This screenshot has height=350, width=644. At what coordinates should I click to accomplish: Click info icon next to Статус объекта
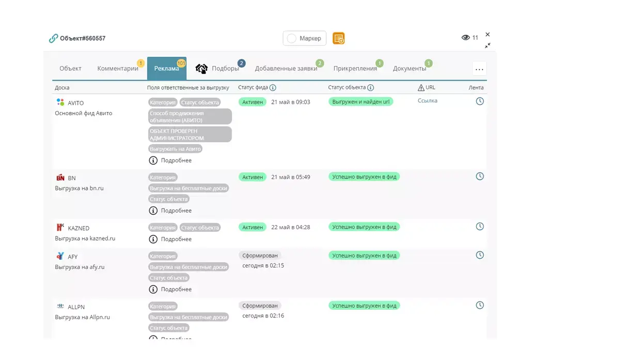coord(370,88)
